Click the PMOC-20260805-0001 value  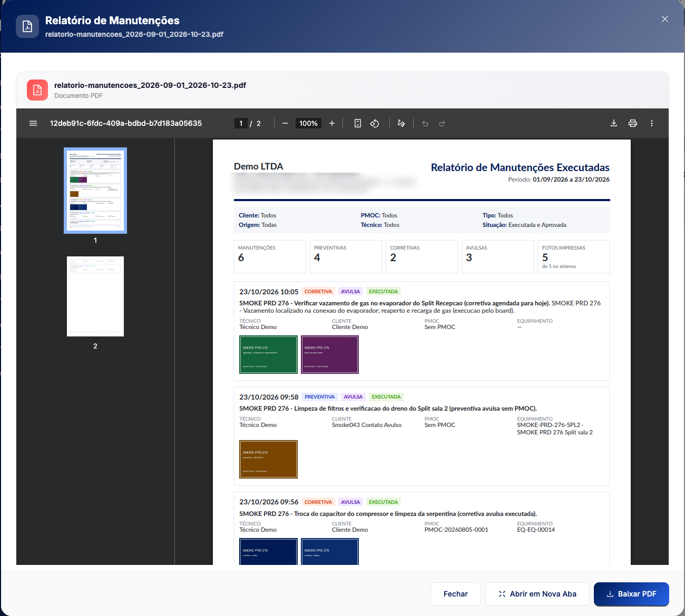456,530
